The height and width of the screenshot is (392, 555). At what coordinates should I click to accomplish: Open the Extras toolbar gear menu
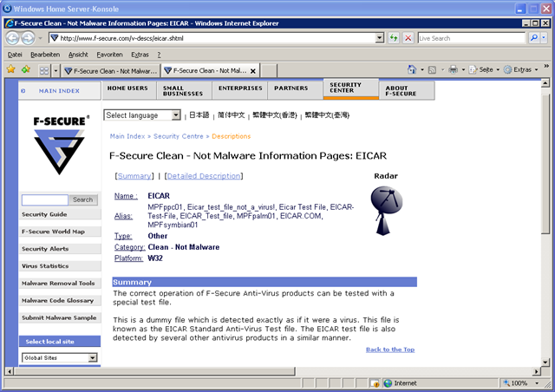coord(520,69)
